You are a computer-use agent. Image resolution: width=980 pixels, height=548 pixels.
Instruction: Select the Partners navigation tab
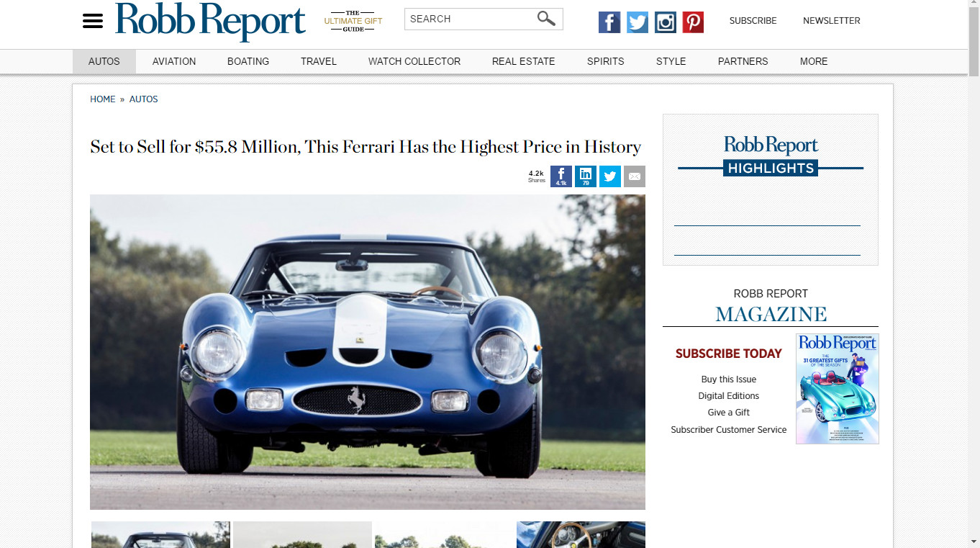[x=743, y=61]
